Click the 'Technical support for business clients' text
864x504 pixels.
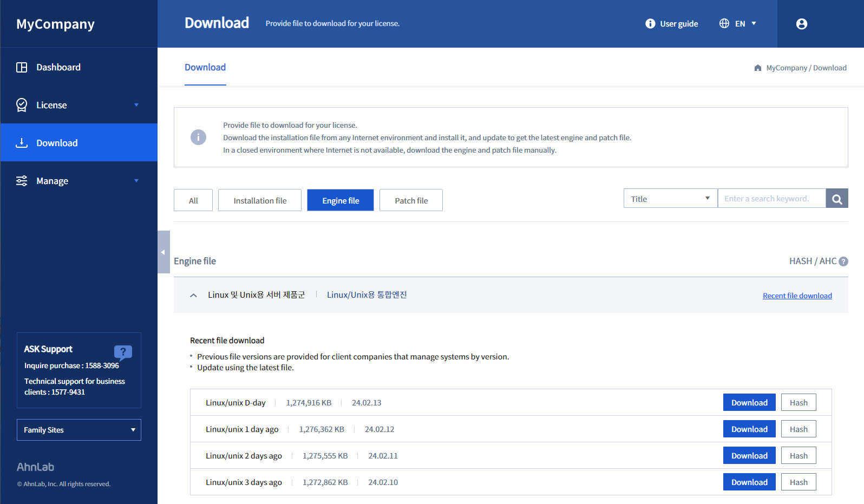point(75,387)
